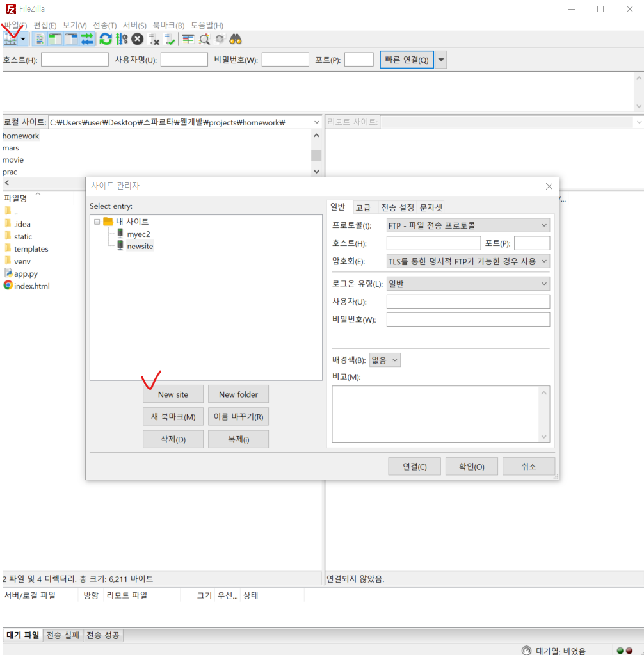Viewport: 644px width, 655px height.
Task: Click the 복제(I) button
Action: tap(239, 439)
